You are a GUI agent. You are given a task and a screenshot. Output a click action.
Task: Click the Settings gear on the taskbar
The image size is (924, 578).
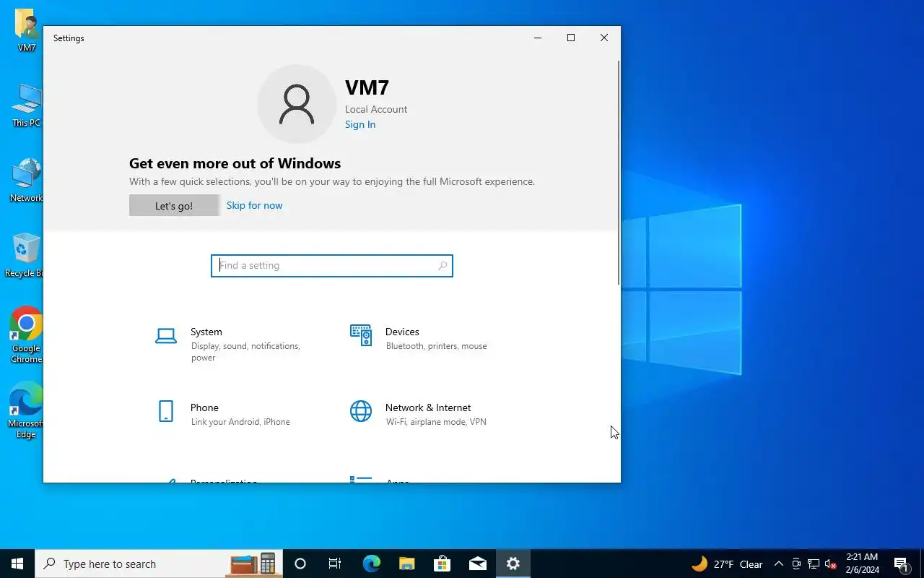(x=513, y=564)
